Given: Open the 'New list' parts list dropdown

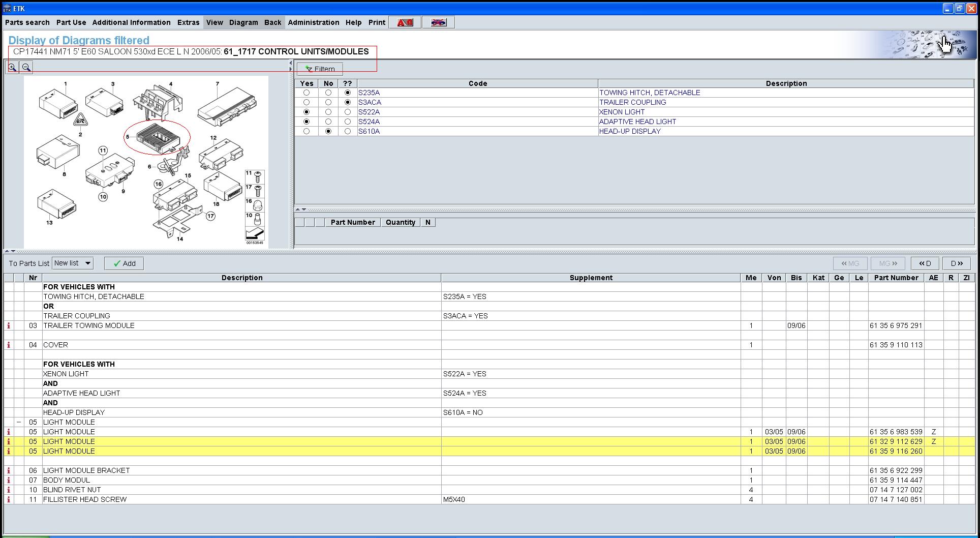Looking at the screenshot, I should 73,263.
